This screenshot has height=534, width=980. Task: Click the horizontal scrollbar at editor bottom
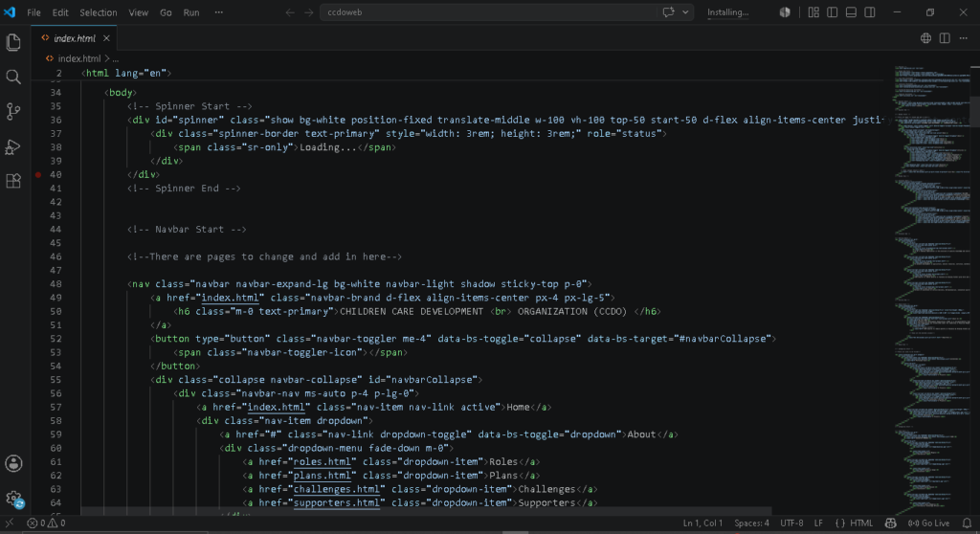(x=426, y=511)
